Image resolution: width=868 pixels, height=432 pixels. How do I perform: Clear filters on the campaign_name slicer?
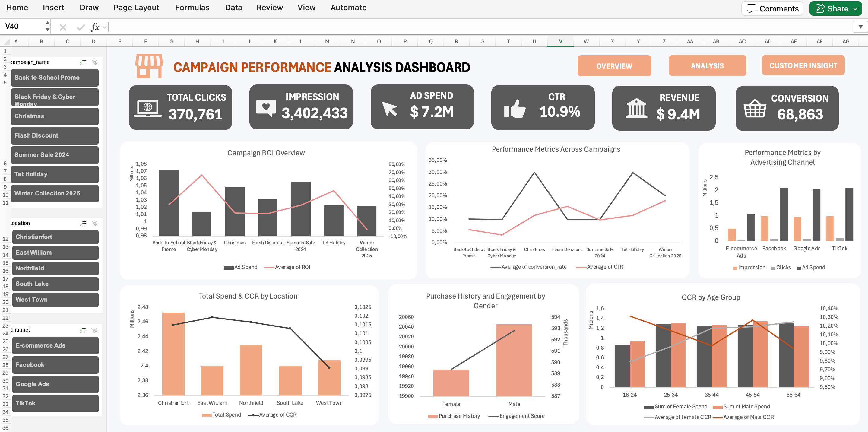click(95, 62)
